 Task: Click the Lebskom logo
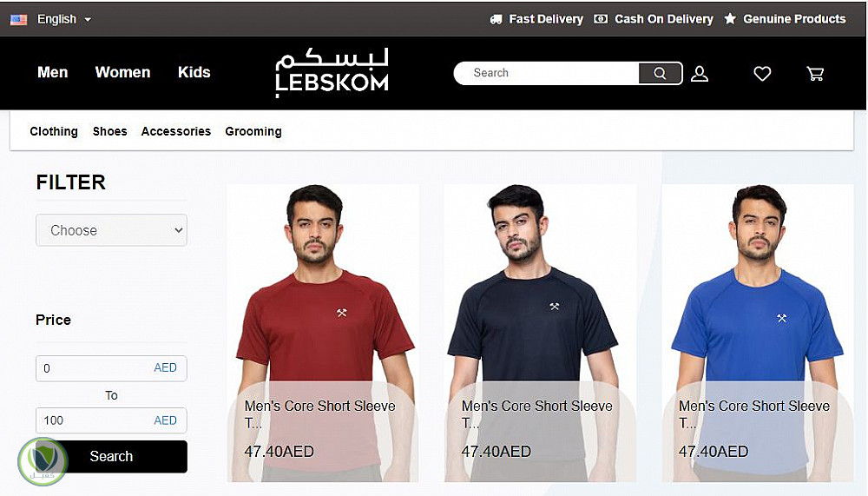pyautogui.click(x=332, y=73)
